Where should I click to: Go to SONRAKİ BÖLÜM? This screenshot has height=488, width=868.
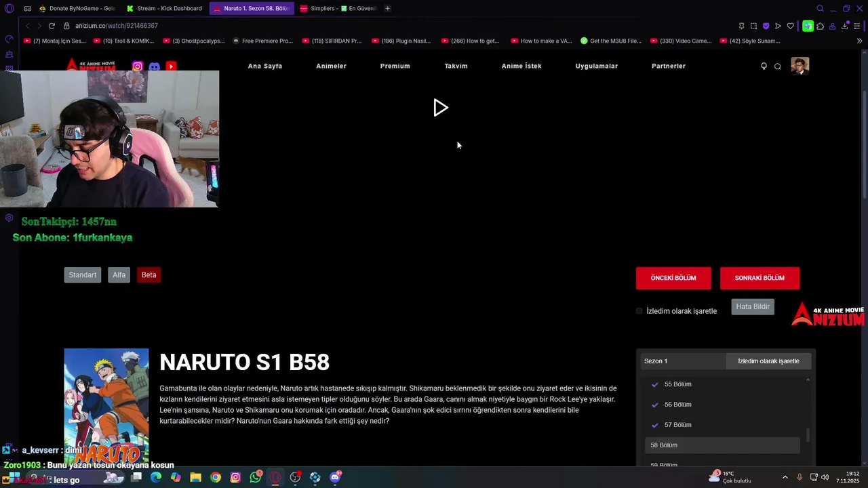click(759, 278)
